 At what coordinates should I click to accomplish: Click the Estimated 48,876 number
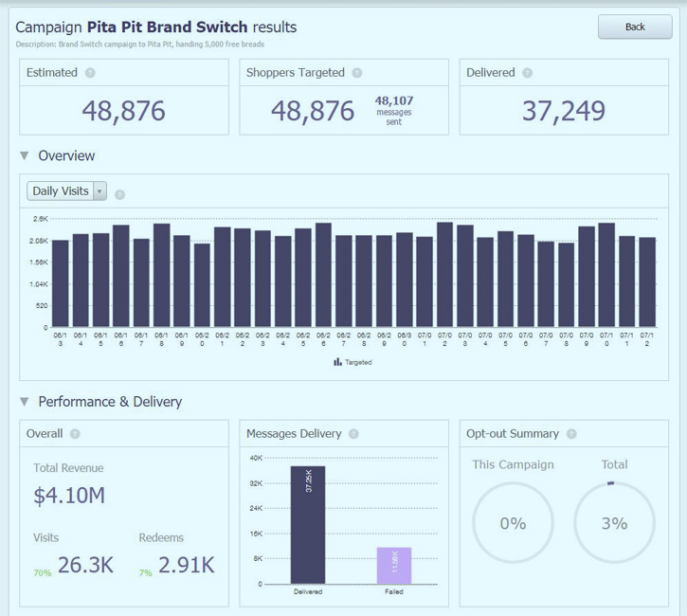[123, 111]
